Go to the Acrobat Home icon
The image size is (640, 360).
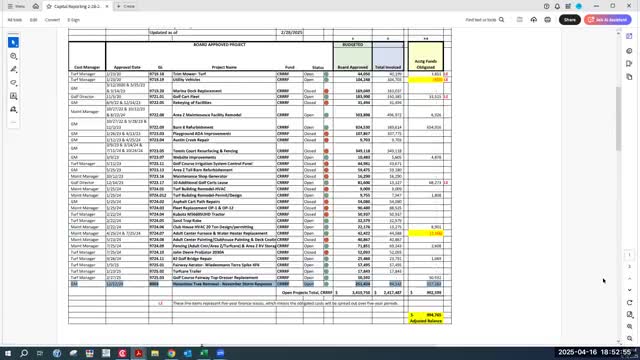click(36, 6)
